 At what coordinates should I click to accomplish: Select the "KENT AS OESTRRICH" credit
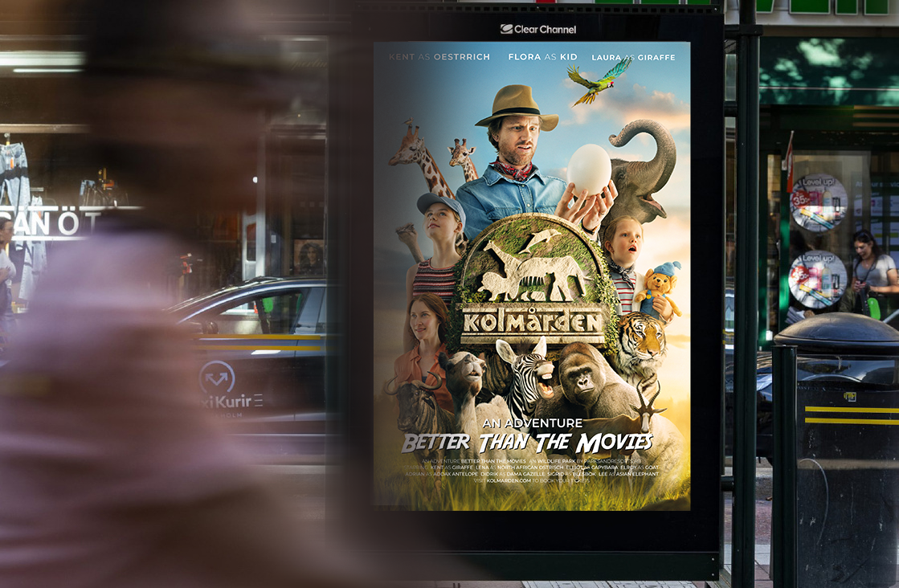coord(439,57)
